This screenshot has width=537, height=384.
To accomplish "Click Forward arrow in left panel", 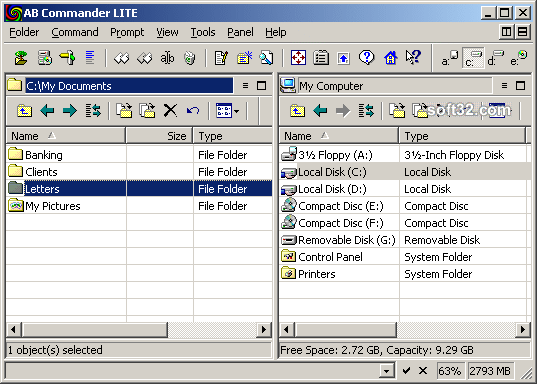I will [x=70, y=111].
